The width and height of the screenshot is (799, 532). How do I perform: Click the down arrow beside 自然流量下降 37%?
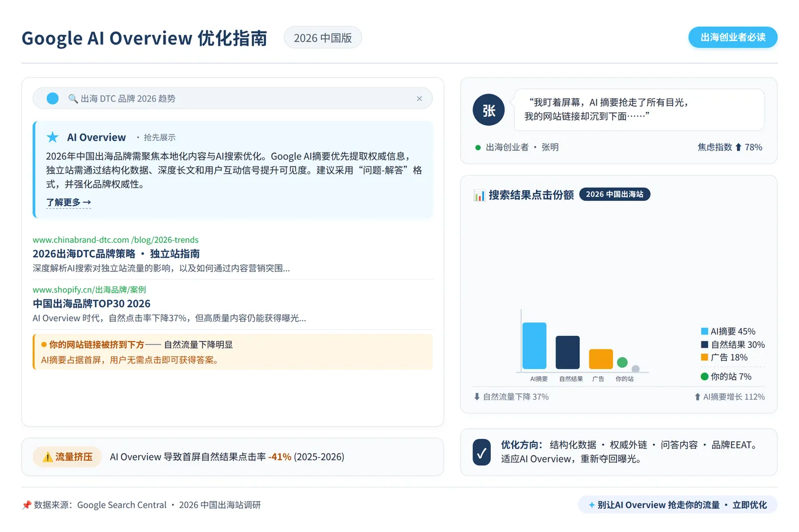[477, 397]
